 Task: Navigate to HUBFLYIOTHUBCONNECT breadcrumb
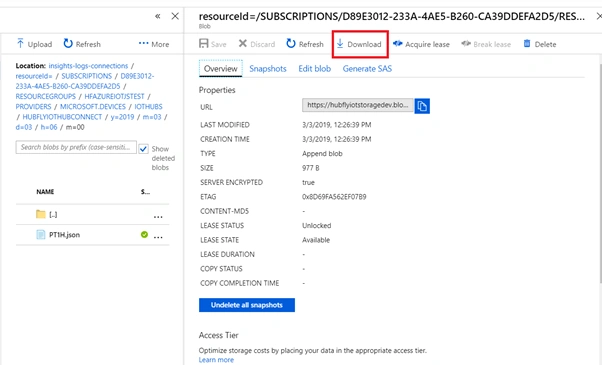point(62,117)
